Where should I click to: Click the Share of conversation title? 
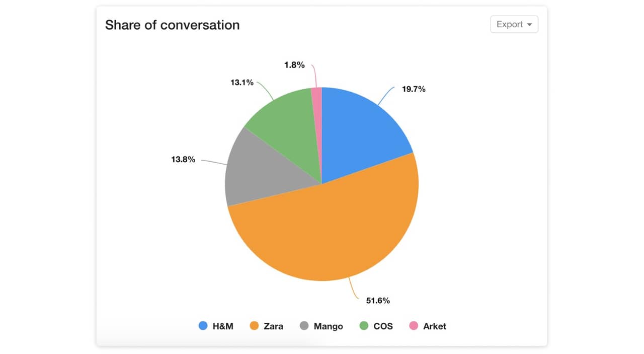click(x=172, y=25)
